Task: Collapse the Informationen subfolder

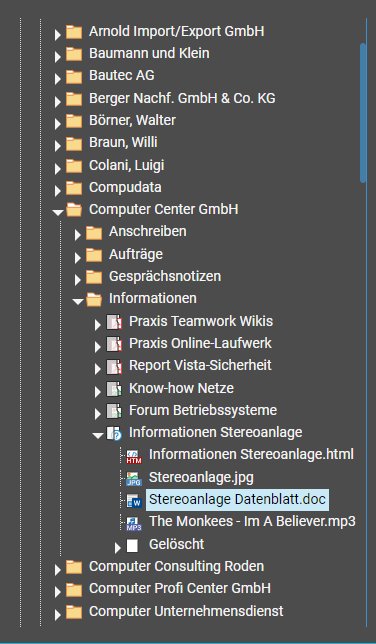Action: click(x=78, y=301)
